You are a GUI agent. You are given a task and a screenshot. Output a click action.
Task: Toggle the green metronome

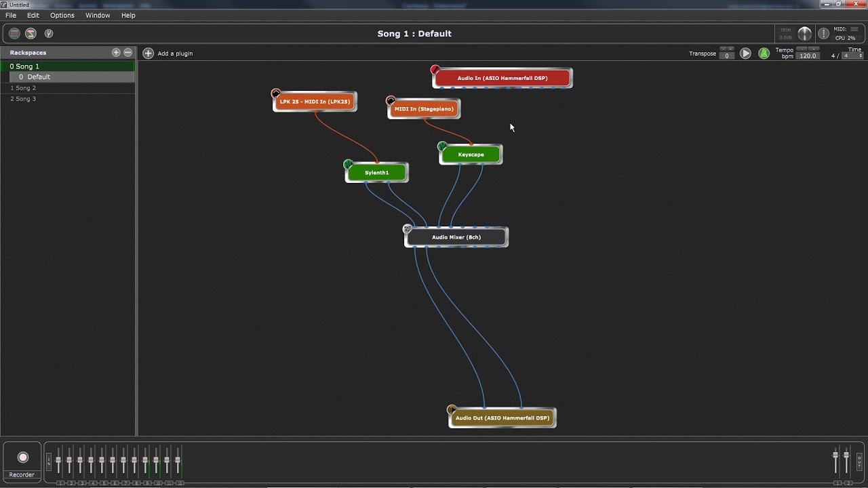pyautogui.click(x=764, y=53)
